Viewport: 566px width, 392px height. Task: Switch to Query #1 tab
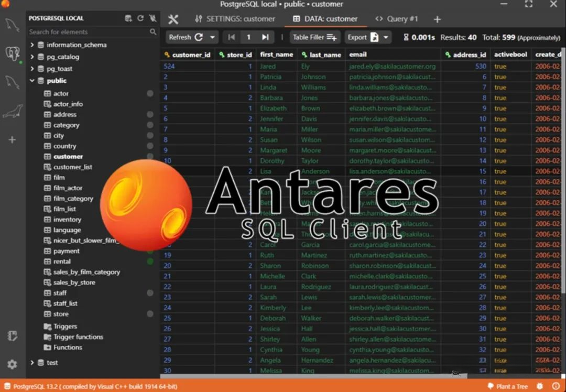click(396, 19)
